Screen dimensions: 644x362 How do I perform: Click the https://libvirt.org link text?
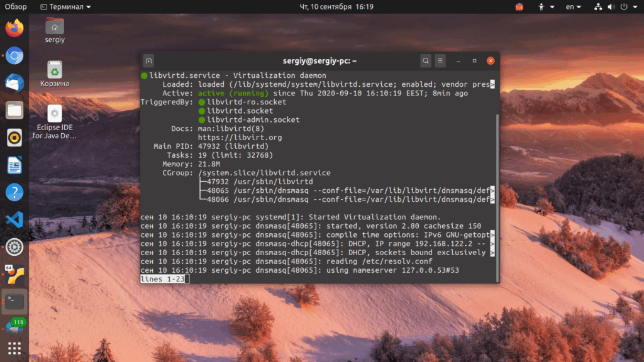click(x=240, y=138)
